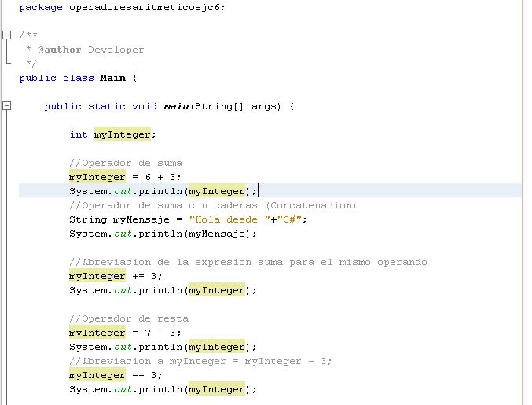Collapse the main method fold marker
This screenshot has height=405, width=532.
click(x=7, y=106)
